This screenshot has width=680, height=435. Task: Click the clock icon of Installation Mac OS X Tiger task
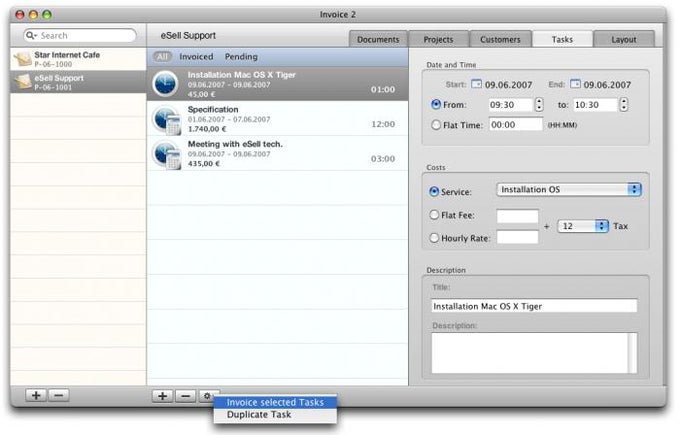click(x=165, y=83)
